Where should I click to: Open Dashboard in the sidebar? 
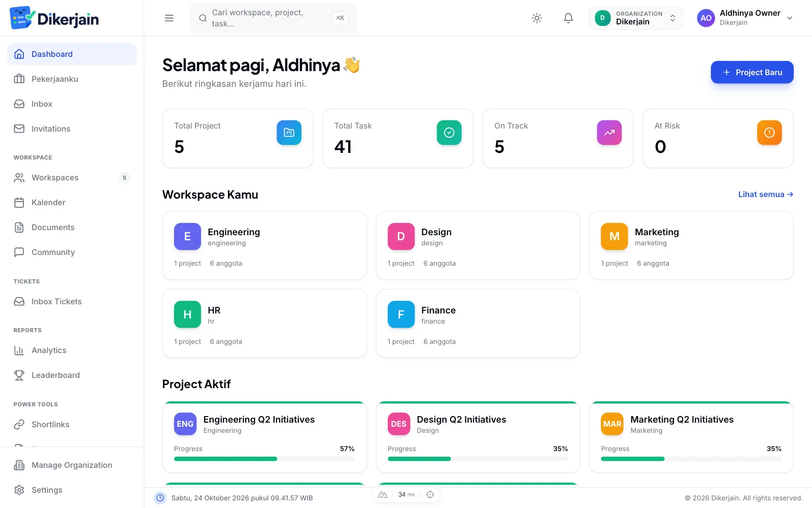(x=72, y=54)
